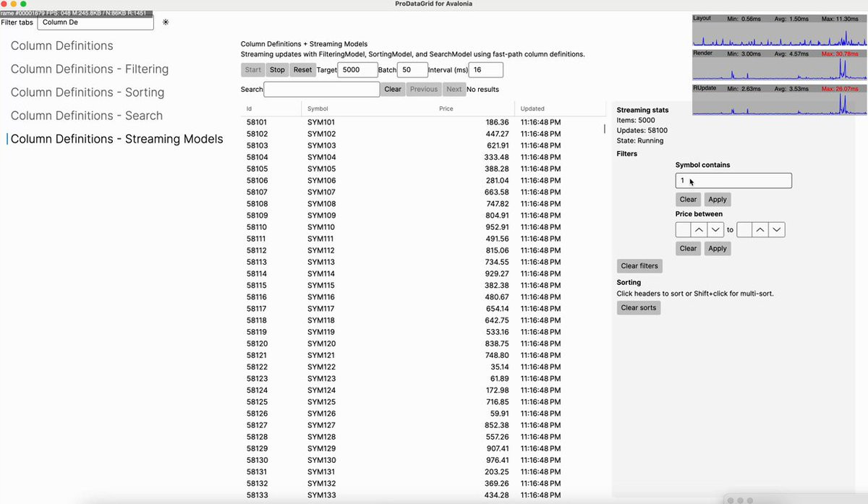The image size is (868, 504).
Task: Click the theme toggle sun icon
Action: (166, 22)
